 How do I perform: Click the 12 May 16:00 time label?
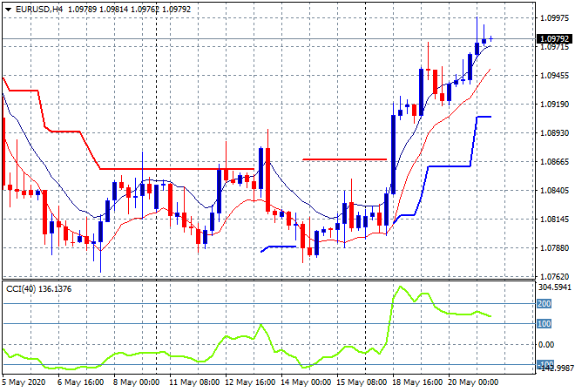pos(250,382)
